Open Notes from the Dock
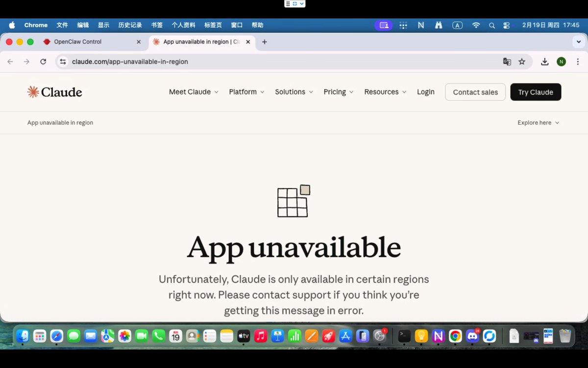 tap(226, 336)
